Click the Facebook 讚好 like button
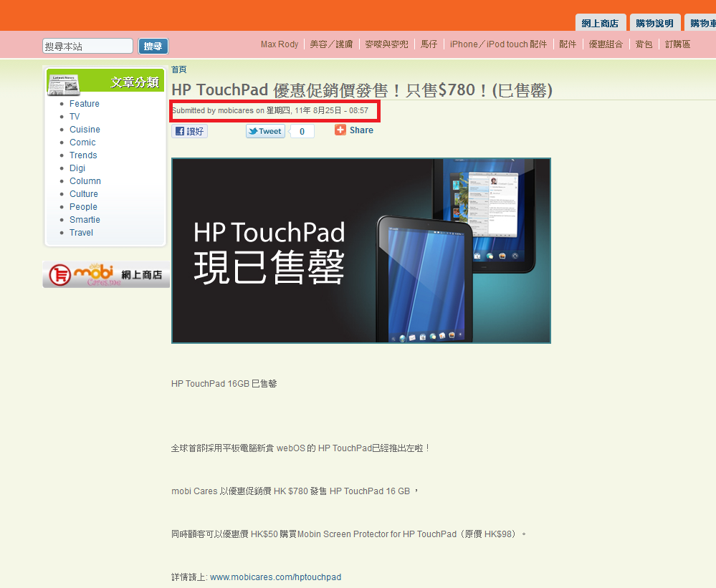Image resolution: width=716 pixels, height=588 pixels. pos(189,131)
